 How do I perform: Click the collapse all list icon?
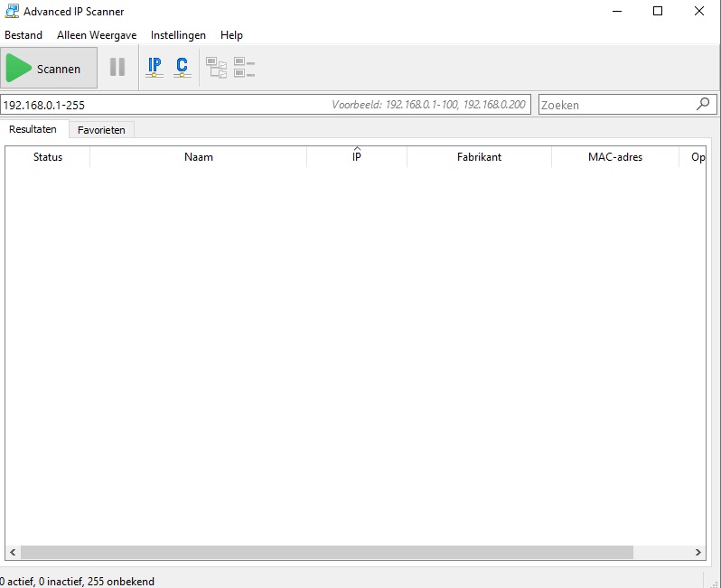tap(244, 68)
